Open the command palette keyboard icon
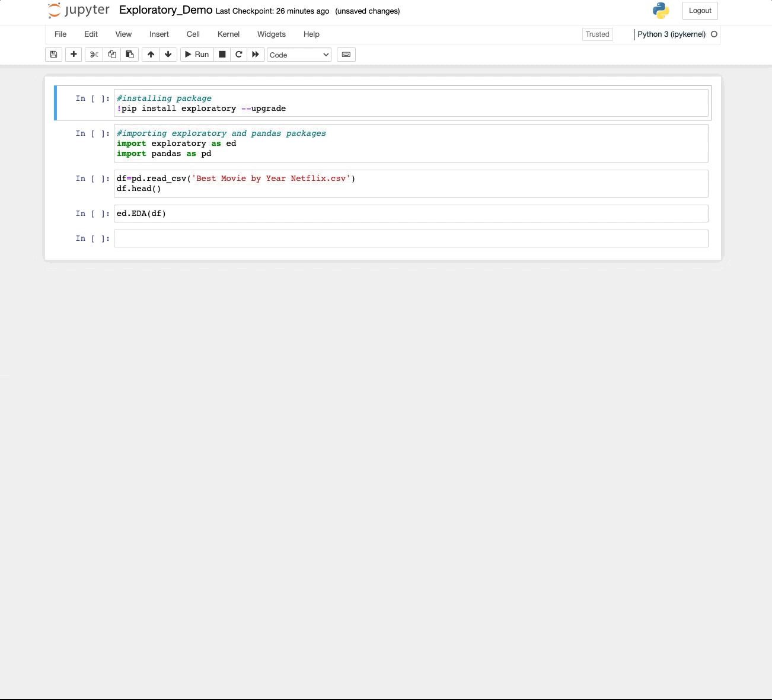This screenshot has height=700, width=772. coord(346,55)
